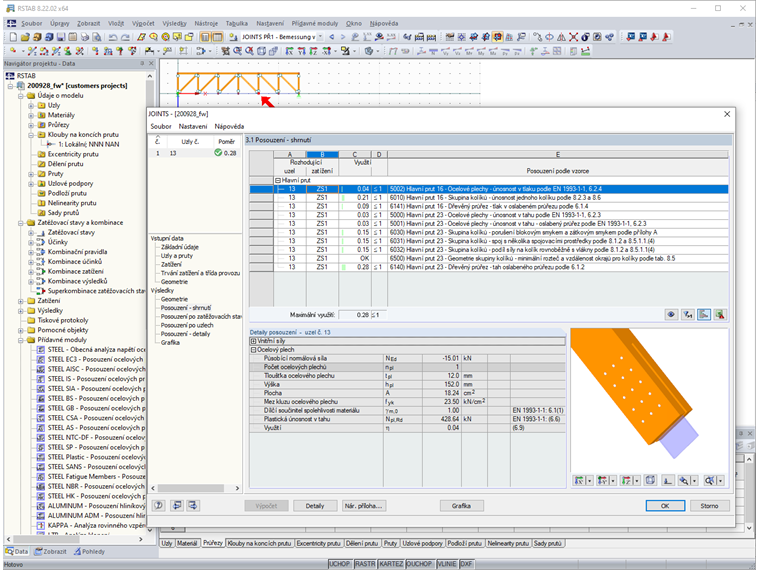Select Posouzení - detaily in dialog tree
Image resolution: width=760 pixels, height=570 pixels.
click(x=186, y=334)
